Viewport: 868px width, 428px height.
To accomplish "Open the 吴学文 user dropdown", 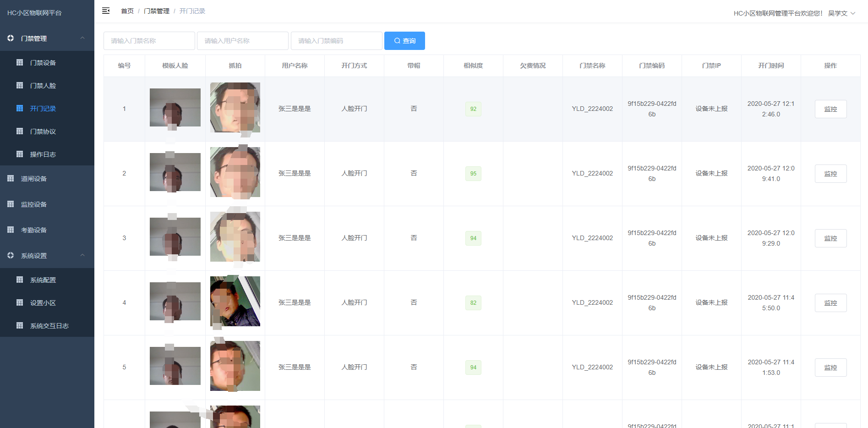I will pyautogui.click(x=841, y=13).
